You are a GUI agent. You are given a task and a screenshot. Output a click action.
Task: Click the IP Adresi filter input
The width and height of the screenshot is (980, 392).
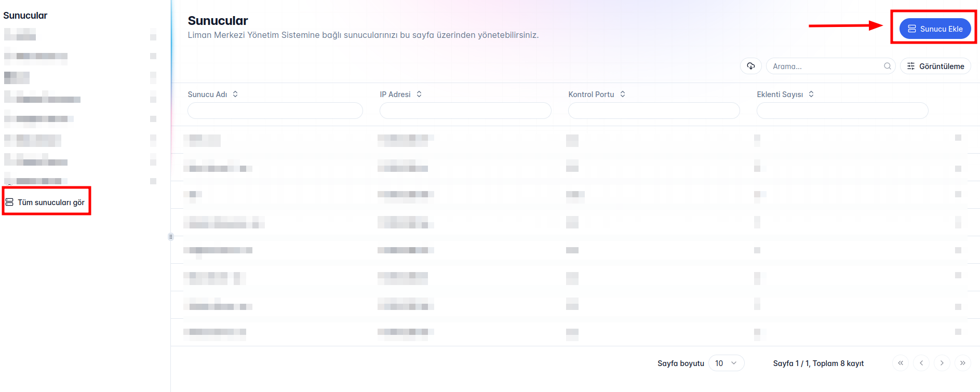point(465,111)
